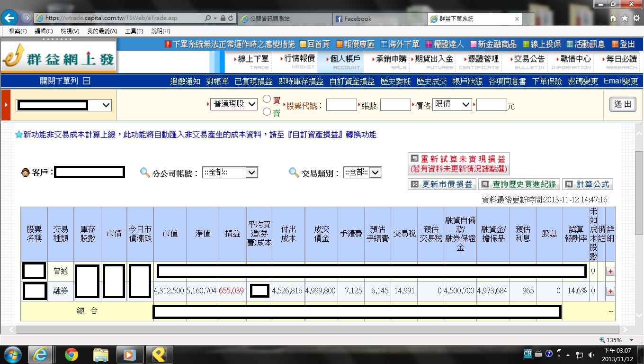Open the 檢視(V) menu
Viewport: 644px width, 364px height.
(x=70, y=31)
